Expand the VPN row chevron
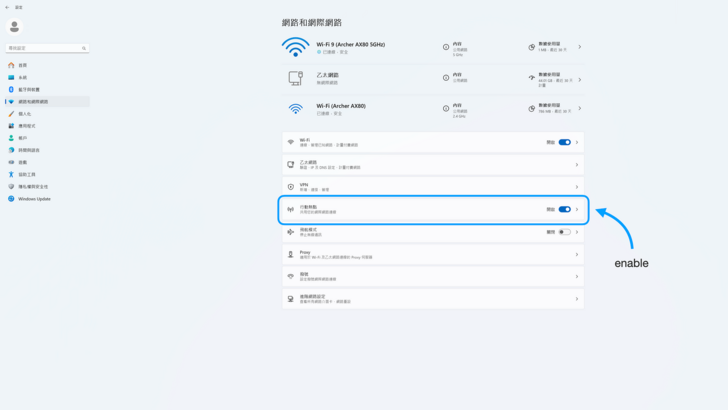Screen dimensions: 728x410 (x=576, y=187)
